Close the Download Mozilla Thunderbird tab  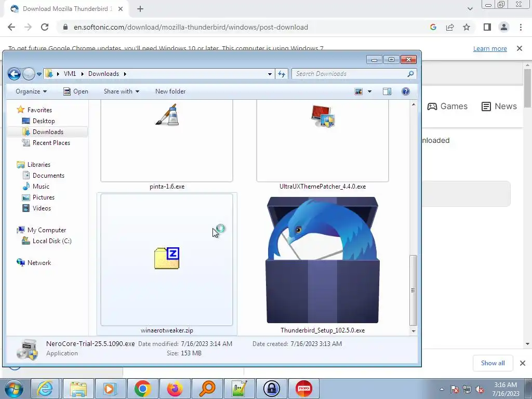click(121, 9)
